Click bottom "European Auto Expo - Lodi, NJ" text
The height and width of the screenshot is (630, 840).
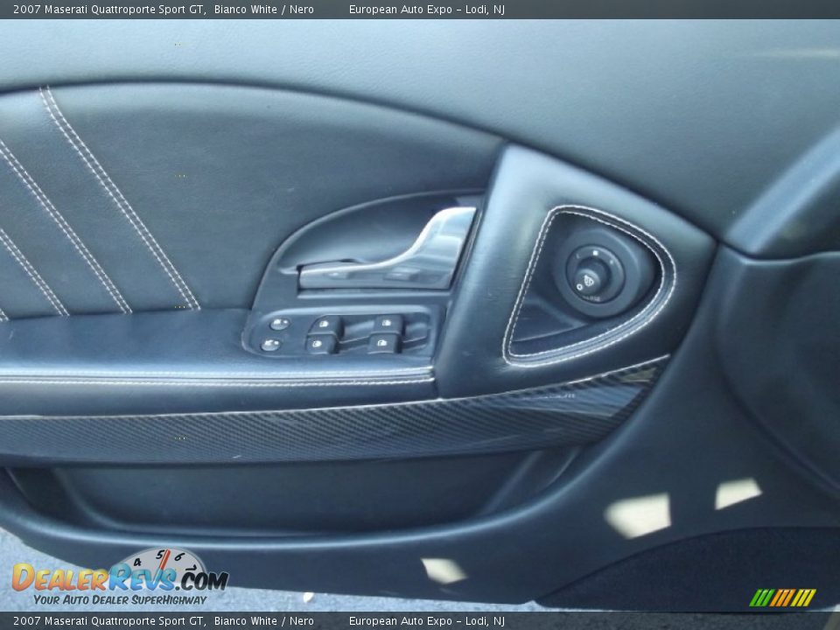(426, 621)
